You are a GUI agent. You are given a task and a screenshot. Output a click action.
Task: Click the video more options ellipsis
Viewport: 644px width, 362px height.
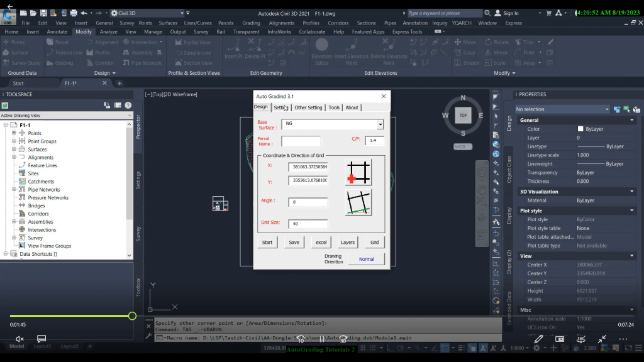coord(623,339)
